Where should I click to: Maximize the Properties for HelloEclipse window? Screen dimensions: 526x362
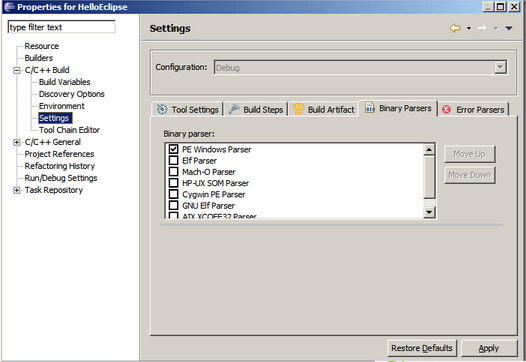point(501,6)
